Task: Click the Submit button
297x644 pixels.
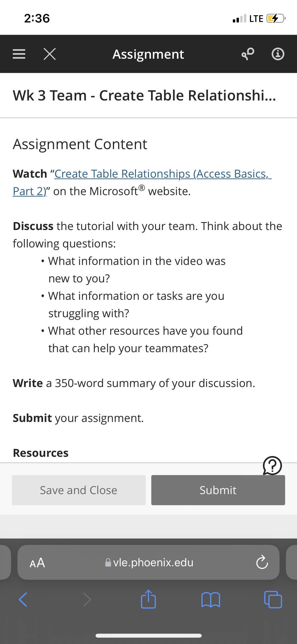Action: tap(218, 490)
